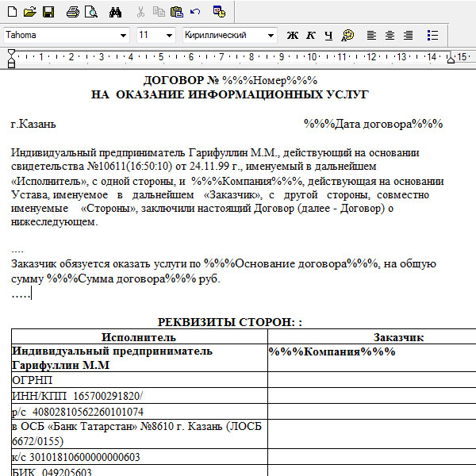Click the Paste clipboard icon
The height and width of the screenshot is (476, 476).
click(x=176, y=12)
